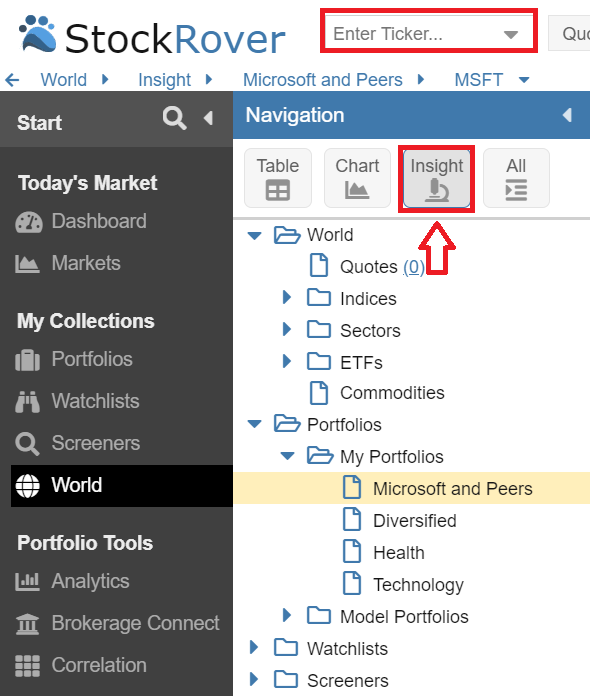
Task: Expand the Model Portfolios folder
Action: click(287, 615)
